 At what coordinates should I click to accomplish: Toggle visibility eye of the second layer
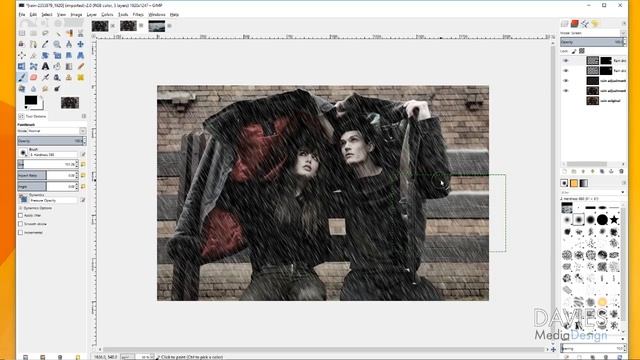click(x=566, y=71)
